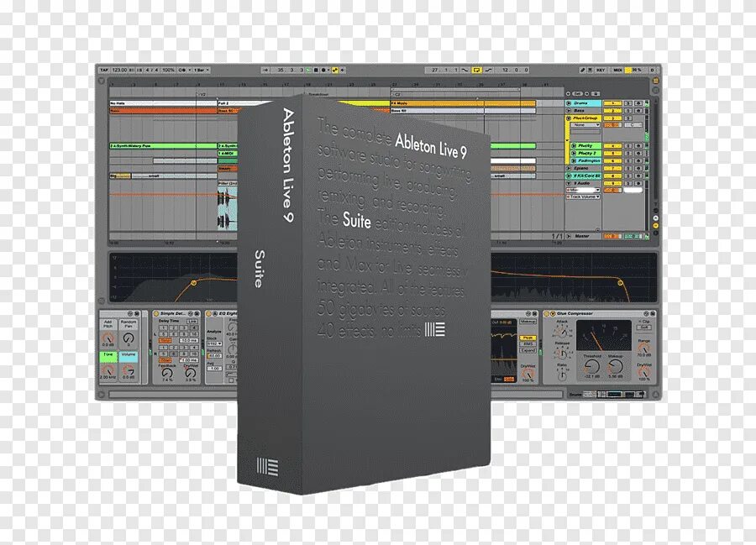Click the right filter point on the EQ curve
The image size is (756, 545).
(620, 283)
